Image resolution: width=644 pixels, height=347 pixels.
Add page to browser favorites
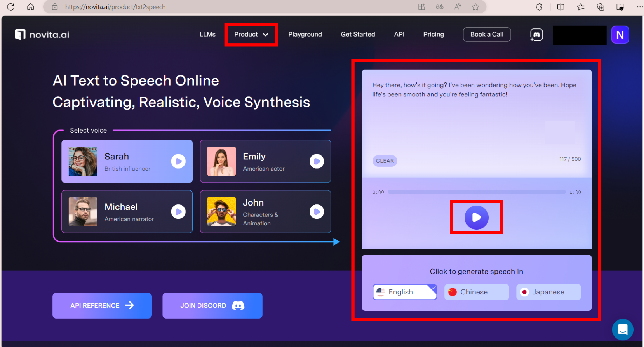click(475, 7)
